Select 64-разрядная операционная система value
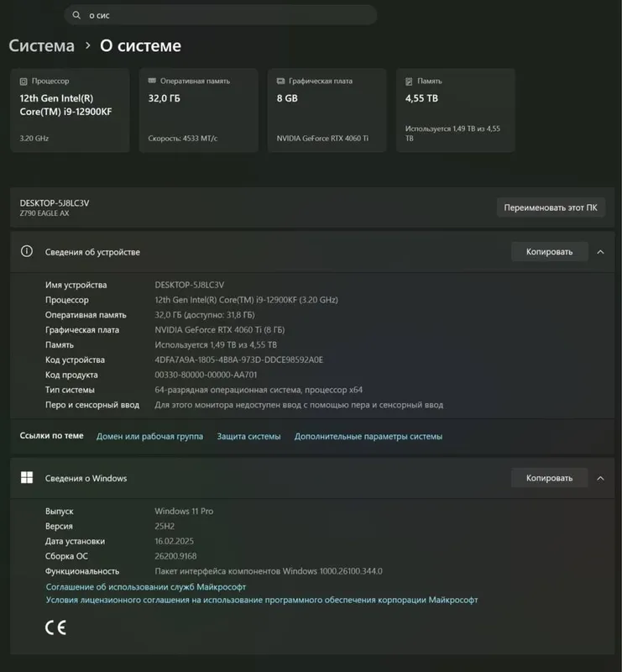Image resolution: width=622 pixels, height=672 pixels. click(259, 390)
